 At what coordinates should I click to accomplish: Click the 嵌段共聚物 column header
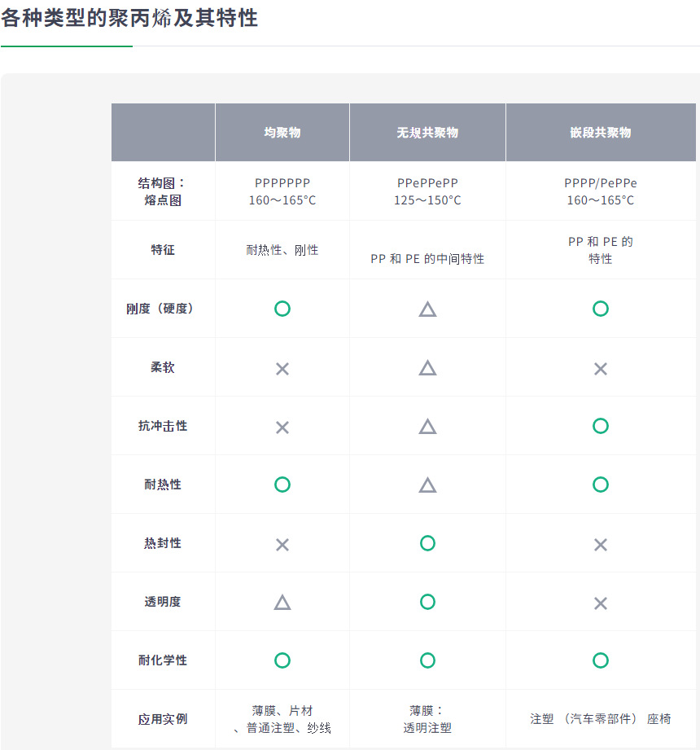601,133
